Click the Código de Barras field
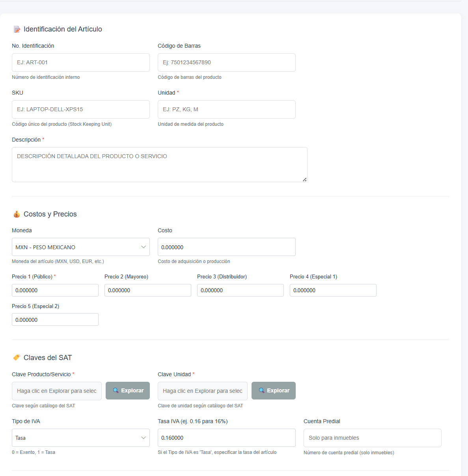The width and height of the screenshot is (468, 476). [x=226, y=62]
